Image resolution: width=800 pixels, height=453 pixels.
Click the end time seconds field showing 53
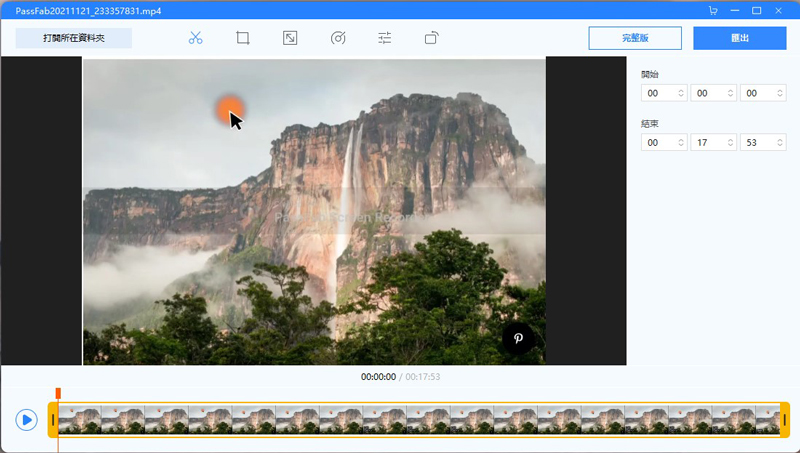(757, 143)
